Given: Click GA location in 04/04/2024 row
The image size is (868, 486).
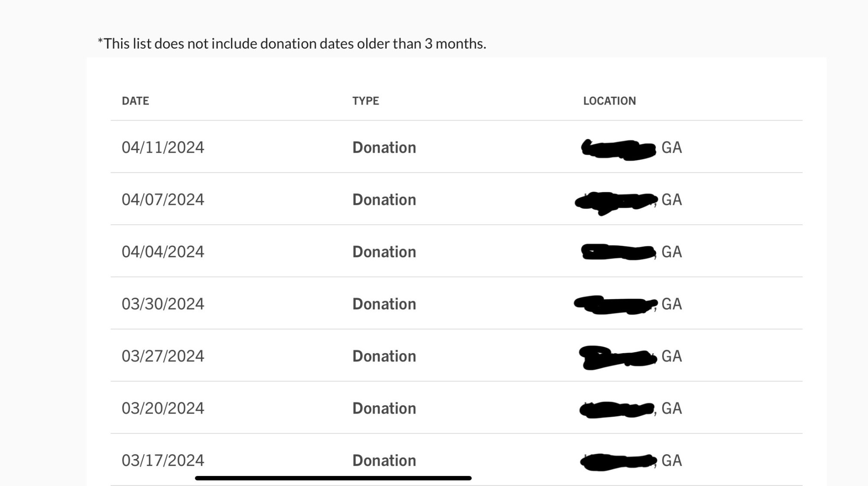Looking at the screenshot, I should tap(671, 252).
